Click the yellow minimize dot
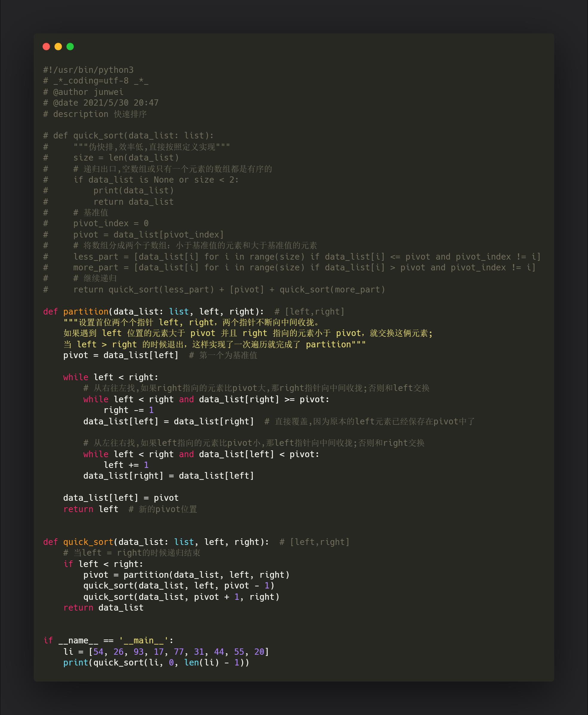Image resolution: width=588 pixels, height=715 pixels. pyautogui.click(x=58, y=46)
